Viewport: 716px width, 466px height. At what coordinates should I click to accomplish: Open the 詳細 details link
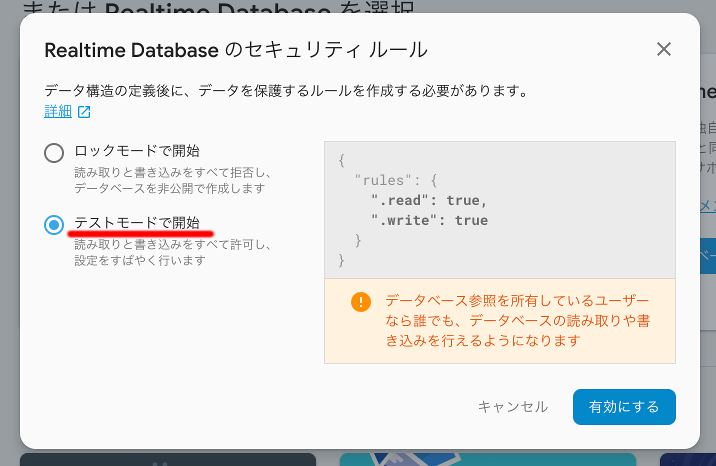58,111
